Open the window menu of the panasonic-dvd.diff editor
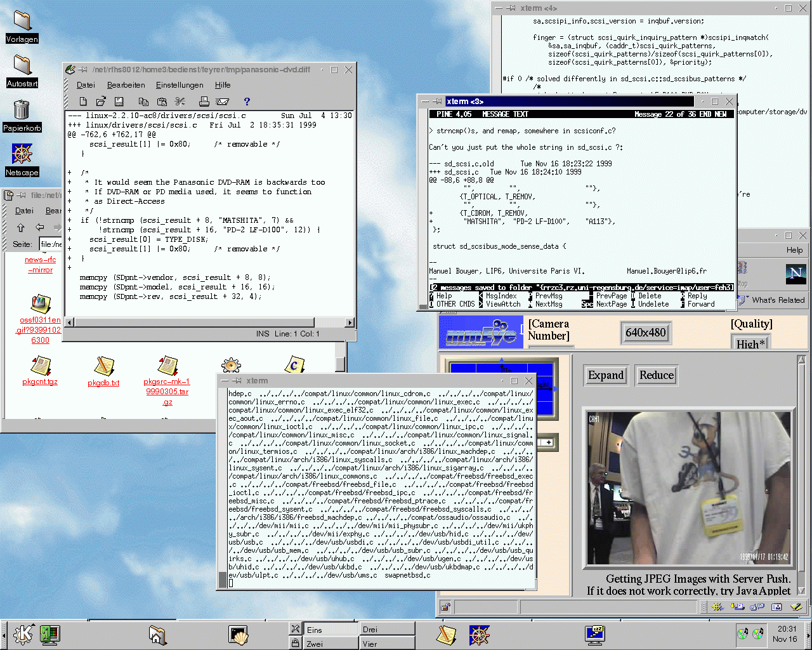 pos(70,70)
